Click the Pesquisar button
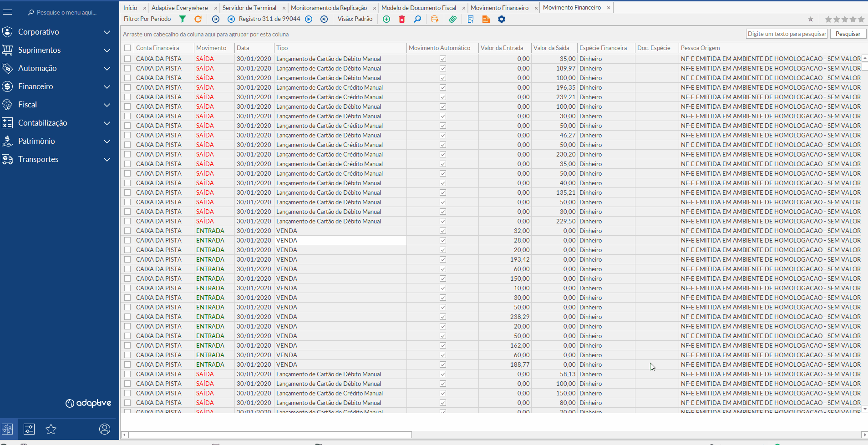This screenshot has height=445, width=868. pyautogui.click(x=848, y=34)
